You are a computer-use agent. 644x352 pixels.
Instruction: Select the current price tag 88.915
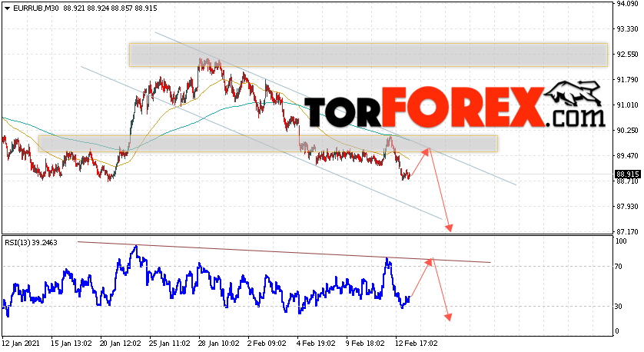627,174
